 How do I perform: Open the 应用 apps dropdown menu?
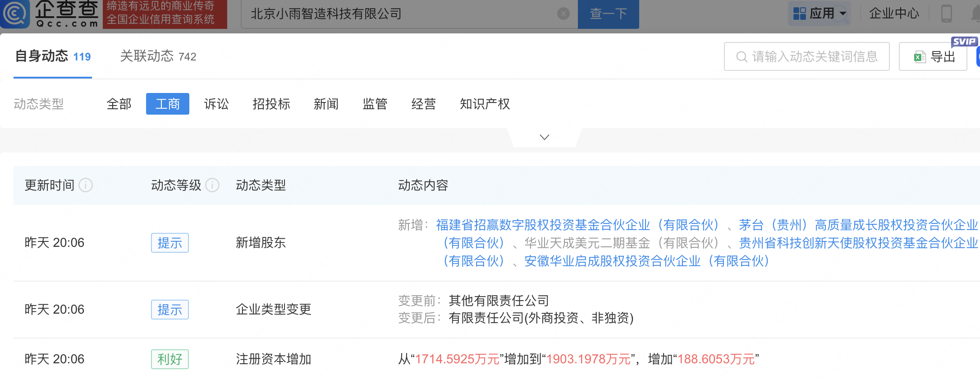pyautogui.click(x=820, y=14)
